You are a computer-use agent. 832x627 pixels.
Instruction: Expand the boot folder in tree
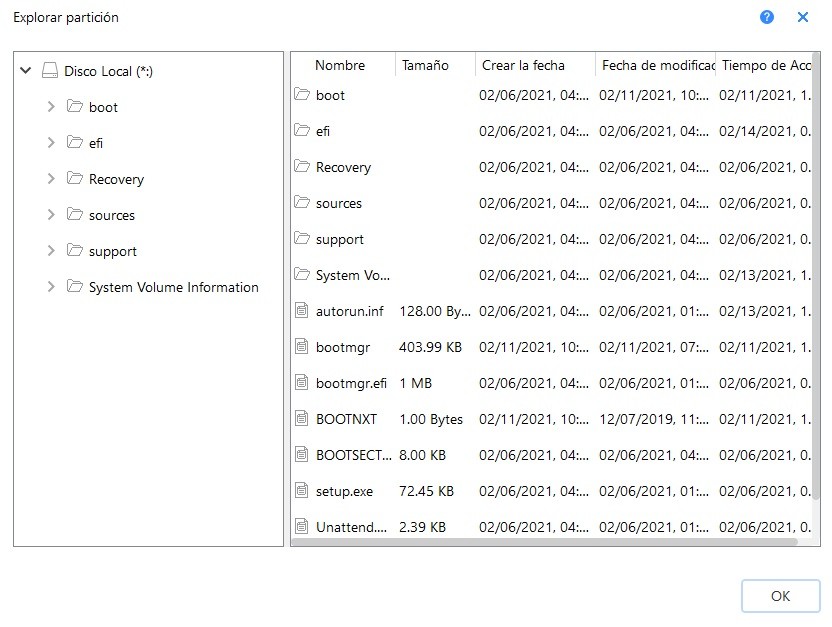coord(51,107)
